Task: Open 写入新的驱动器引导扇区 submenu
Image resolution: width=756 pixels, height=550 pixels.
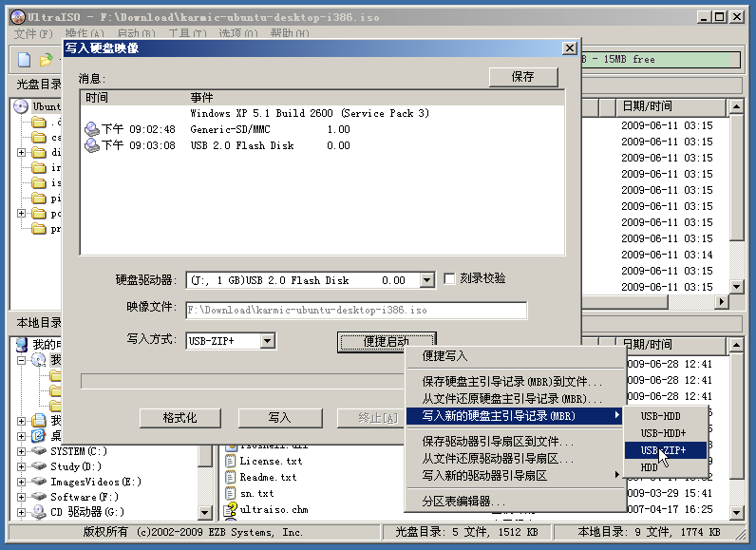Action: pos(515,476)
